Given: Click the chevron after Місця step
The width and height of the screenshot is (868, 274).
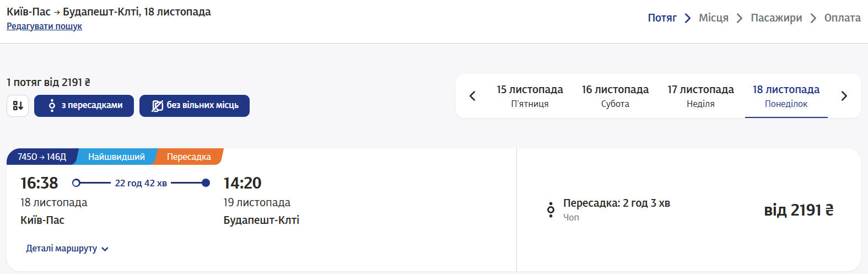Looking at the screenshot, I should click(740, 18).
